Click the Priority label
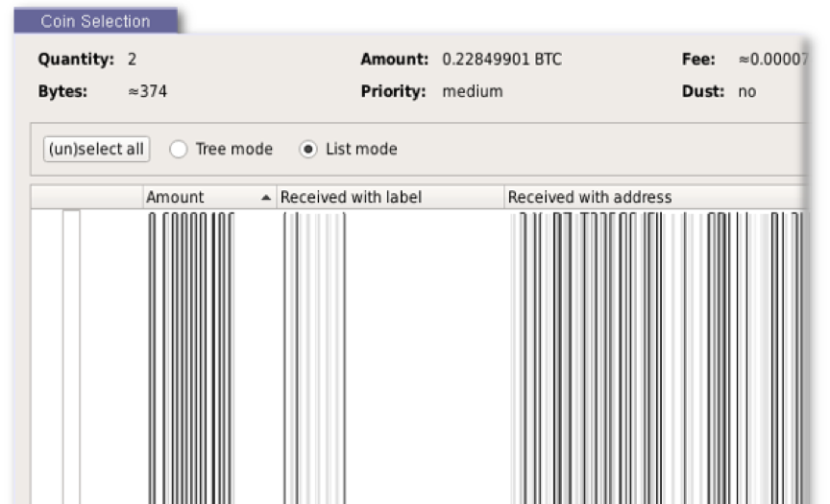This screenshot has width=830, height=504. (x=393, y=91)
